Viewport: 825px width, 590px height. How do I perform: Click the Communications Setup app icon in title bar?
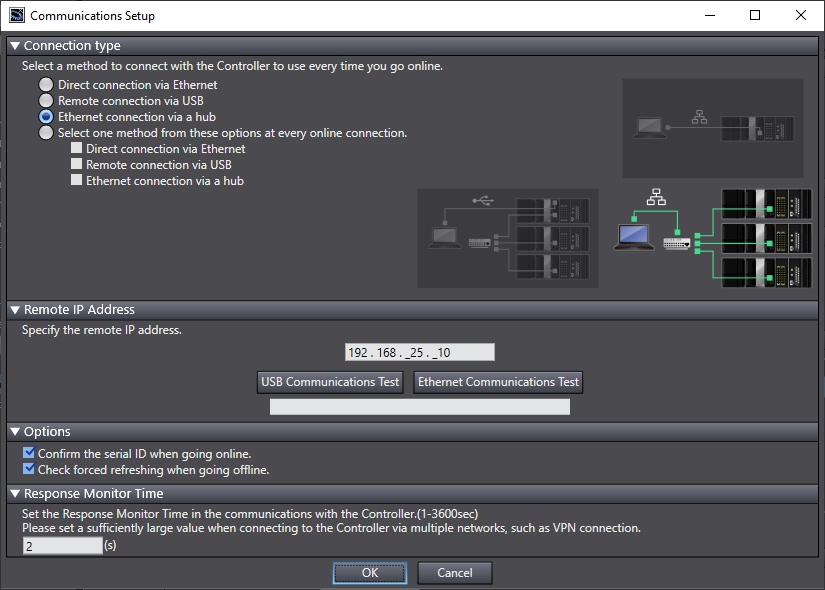pyautogui.click(x=16, y=16)
